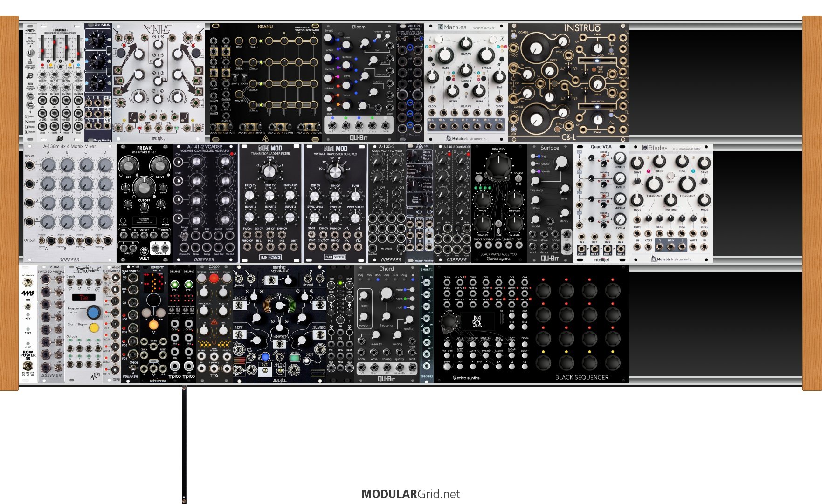
Task: Select the Poti Batumi expander module
Action: (x=30, y=82)
